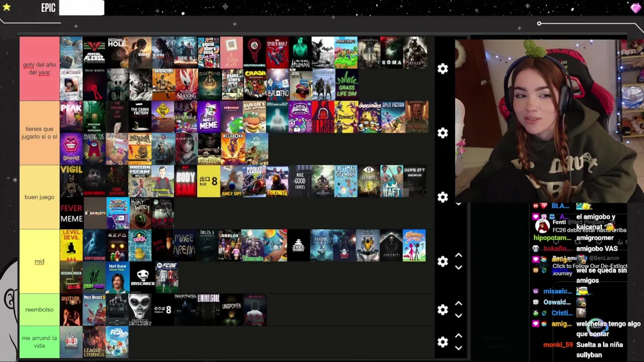Select the Overcooked game cover
The width and height of the screenshot is (644, 362).
(x=370, y=117)
